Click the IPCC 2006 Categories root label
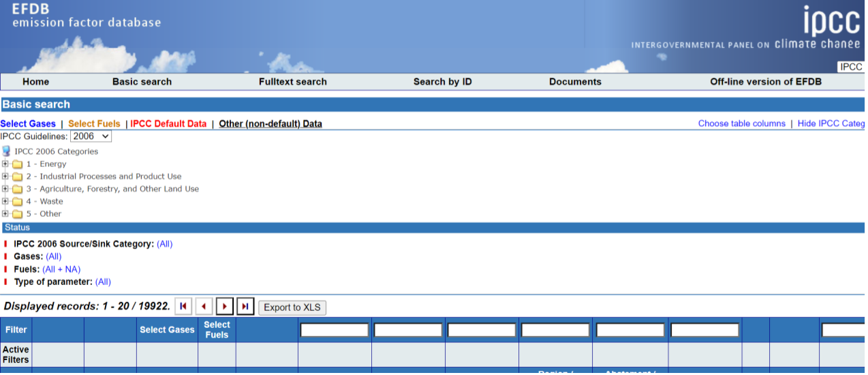This screenshot has height=375, width=868. 56,151
